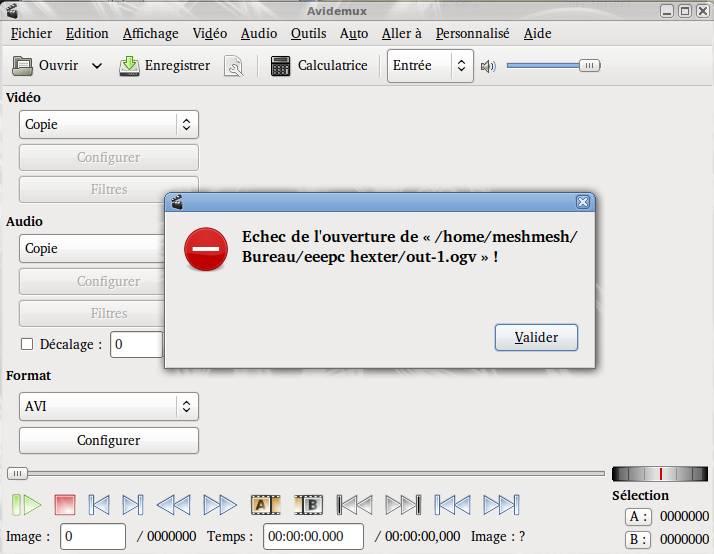Mute audio with the speaker icon
The width and height of the screenshot is (714, 554).
pyautogui.click(x=488, y=66)
